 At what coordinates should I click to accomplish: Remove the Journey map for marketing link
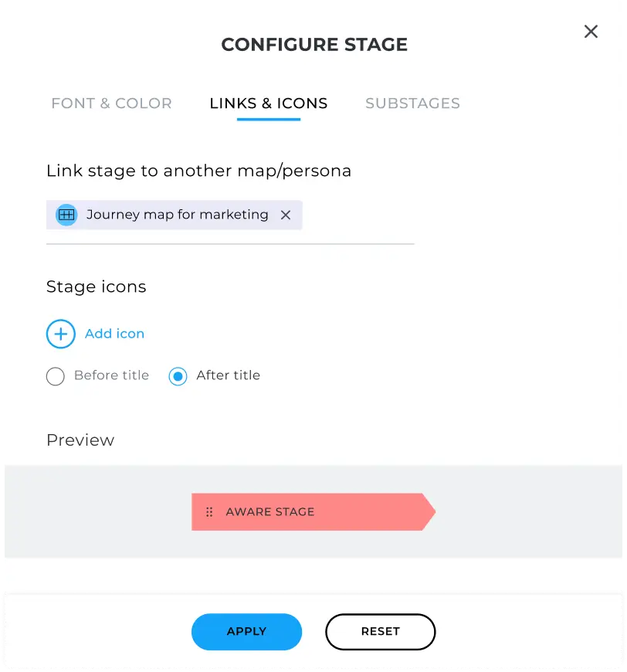286,215
